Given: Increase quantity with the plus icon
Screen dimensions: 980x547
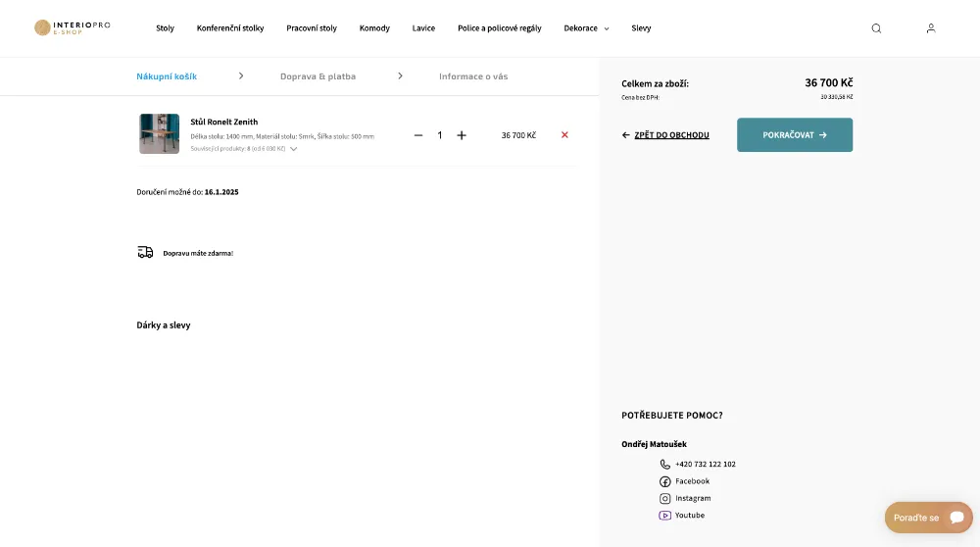Looking at the screenshot, I should tap(462, 135).
